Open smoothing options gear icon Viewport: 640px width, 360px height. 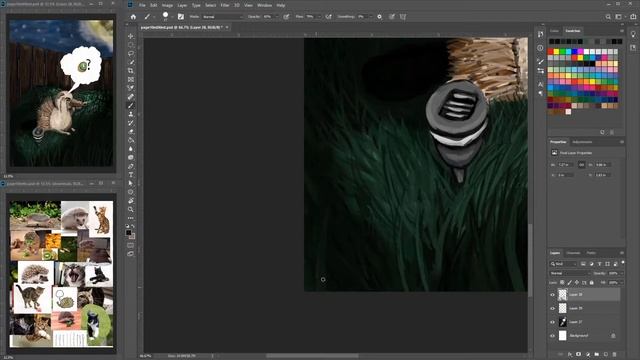tap(379, 17)
